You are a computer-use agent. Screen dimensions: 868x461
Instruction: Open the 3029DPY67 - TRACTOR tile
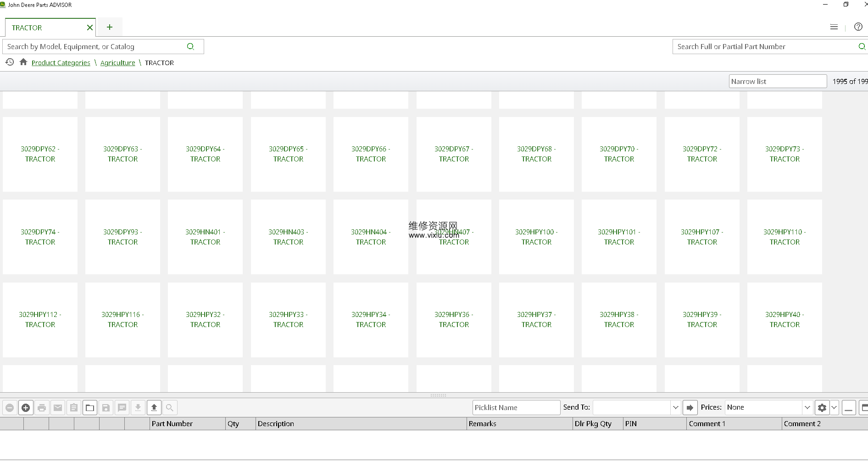[454, 154]
